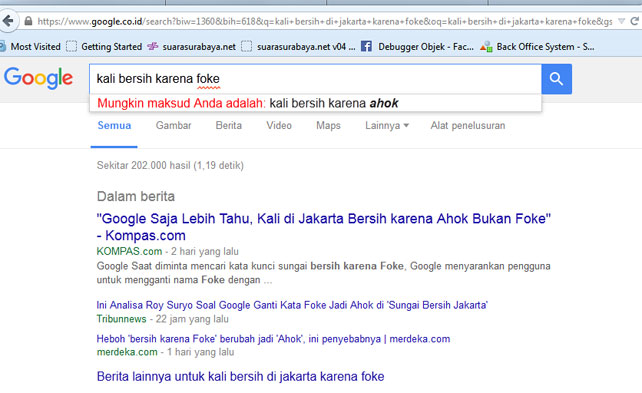This screenshot has width=642, height=393.
Task: Click the blue magnifier search button
Action: [x=556, y=79]
